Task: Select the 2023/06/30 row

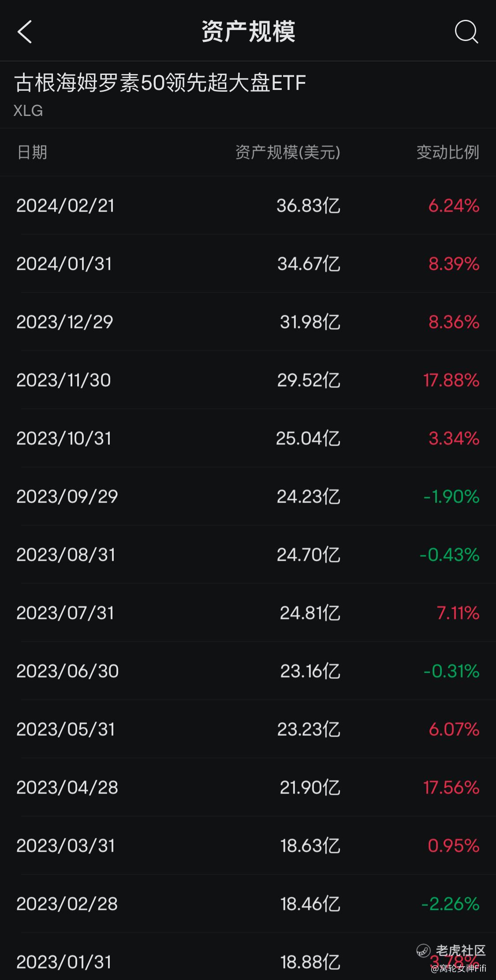Action: pyautogui.click(x=248, y=671)
